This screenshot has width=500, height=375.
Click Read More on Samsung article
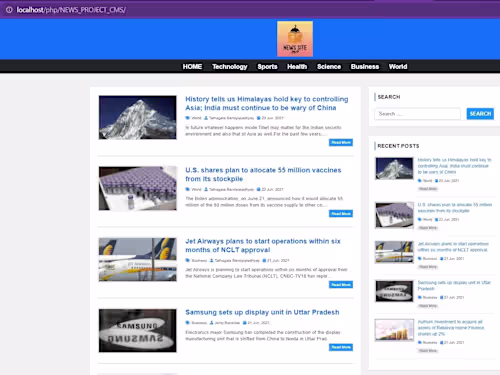pyautogui.click(x=341, y=347)
